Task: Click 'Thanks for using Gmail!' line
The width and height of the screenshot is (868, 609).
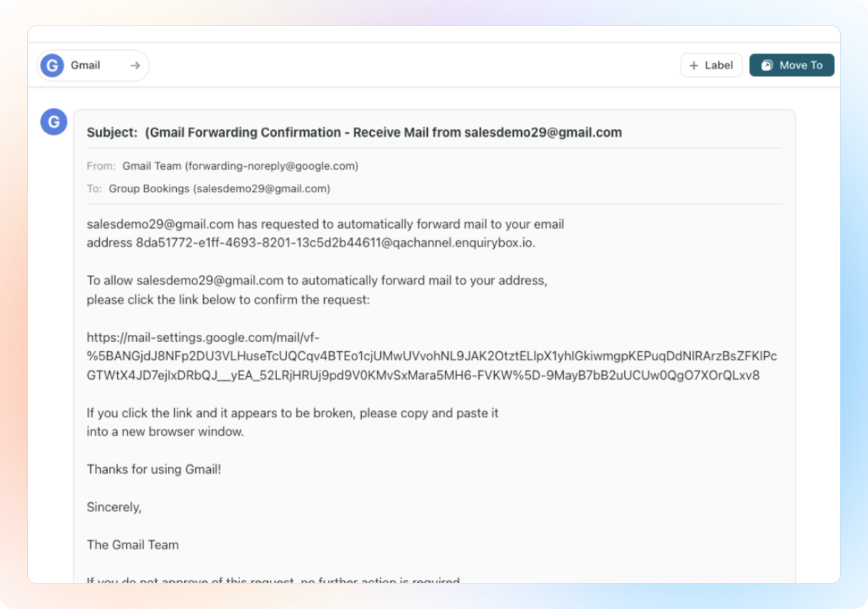Action: 154,469
